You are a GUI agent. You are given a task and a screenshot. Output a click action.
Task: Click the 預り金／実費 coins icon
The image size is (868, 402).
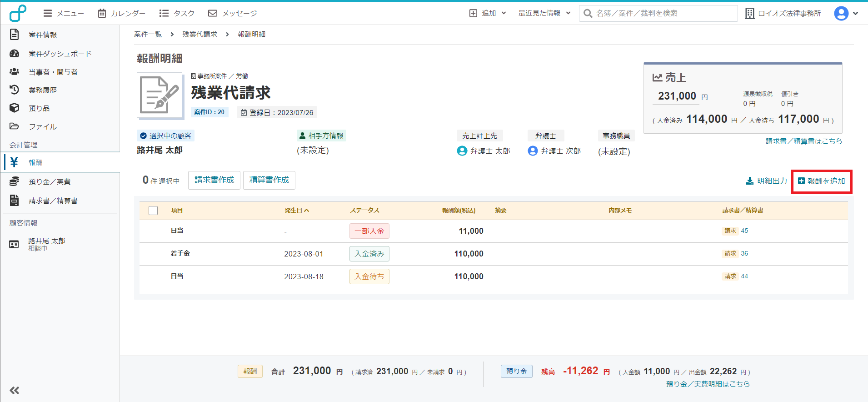(x=14, y=181)
